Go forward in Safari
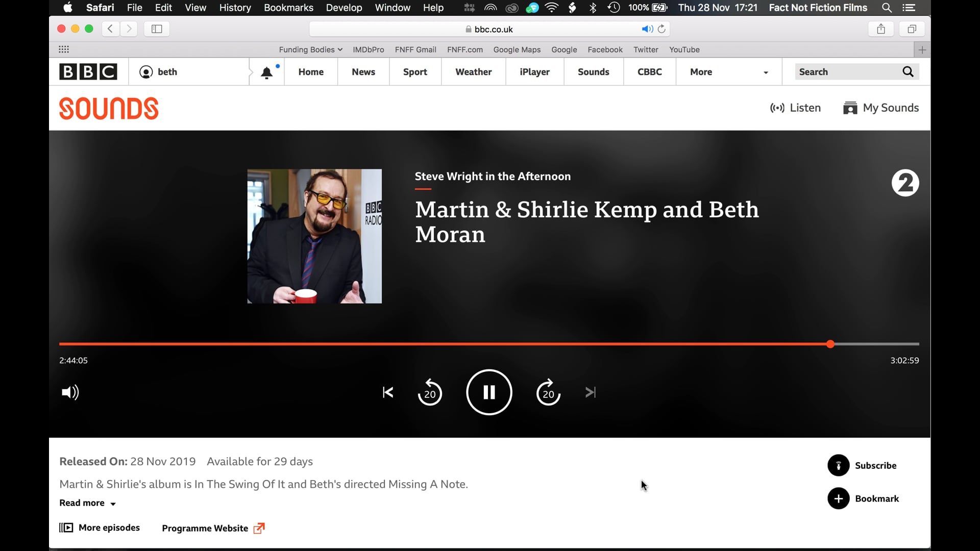980x551 pixels. click(129, 29)
